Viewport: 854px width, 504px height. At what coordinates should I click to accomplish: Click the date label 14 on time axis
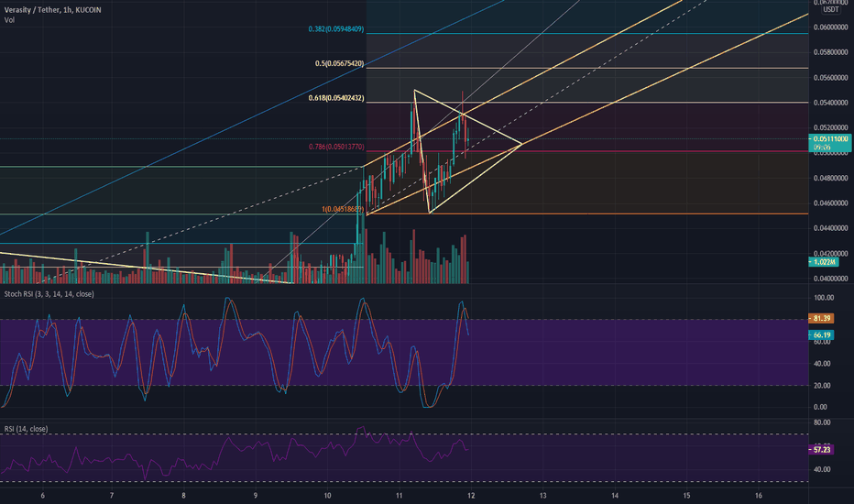point(615,496)
